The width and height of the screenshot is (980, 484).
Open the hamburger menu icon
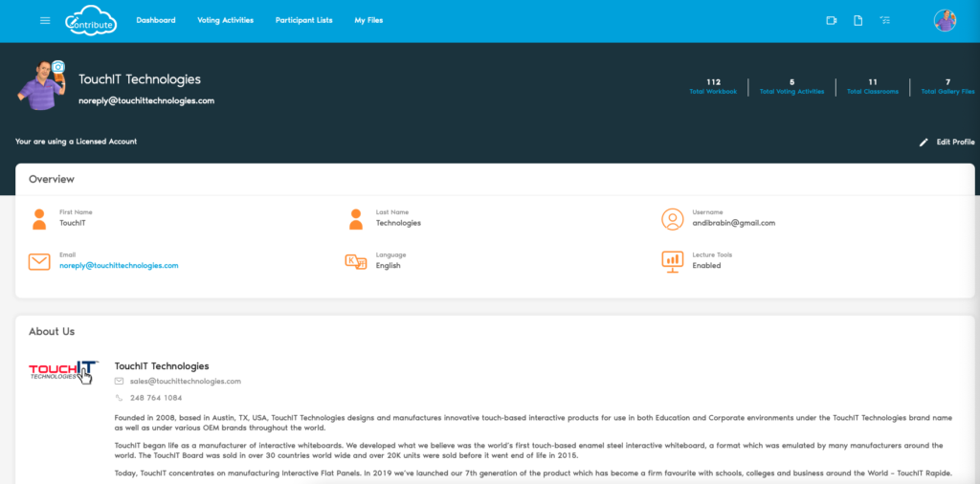45,21
